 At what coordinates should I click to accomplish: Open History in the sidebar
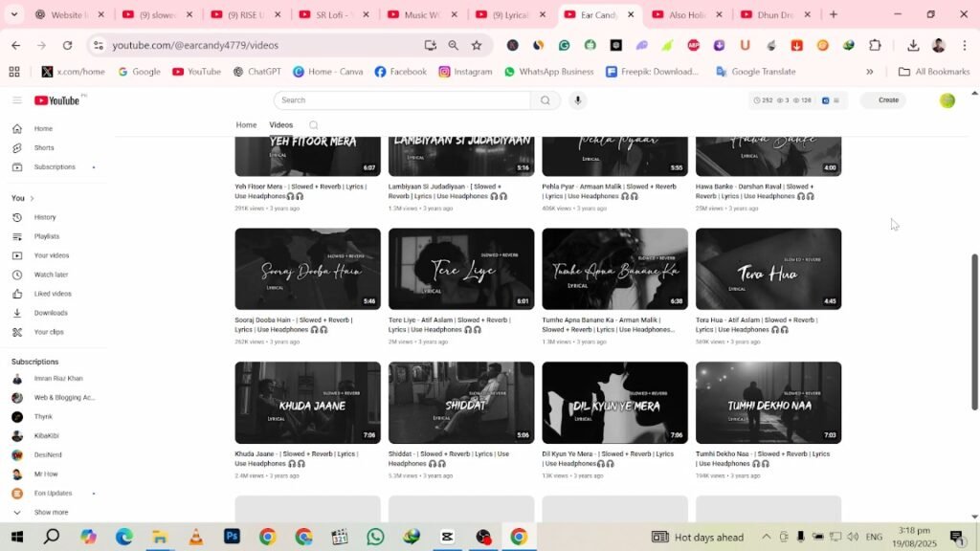pyautogui.click(x=45, y=217)
